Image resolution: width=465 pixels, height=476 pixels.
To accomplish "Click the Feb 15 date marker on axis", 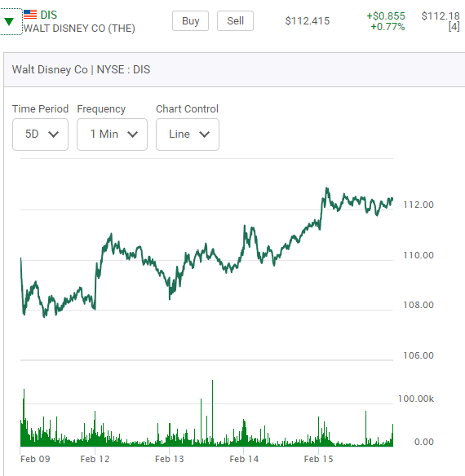I will tap(318, 459).
